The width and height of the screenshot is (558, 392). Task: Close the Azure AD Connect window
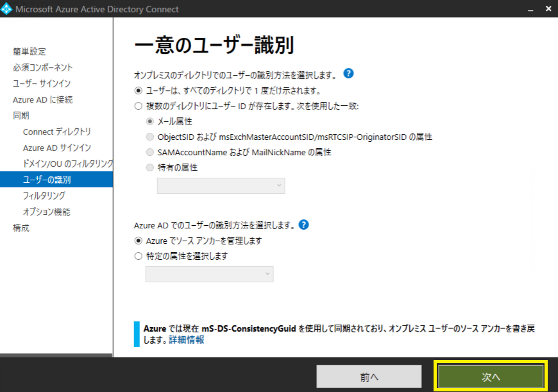(548, 9)
